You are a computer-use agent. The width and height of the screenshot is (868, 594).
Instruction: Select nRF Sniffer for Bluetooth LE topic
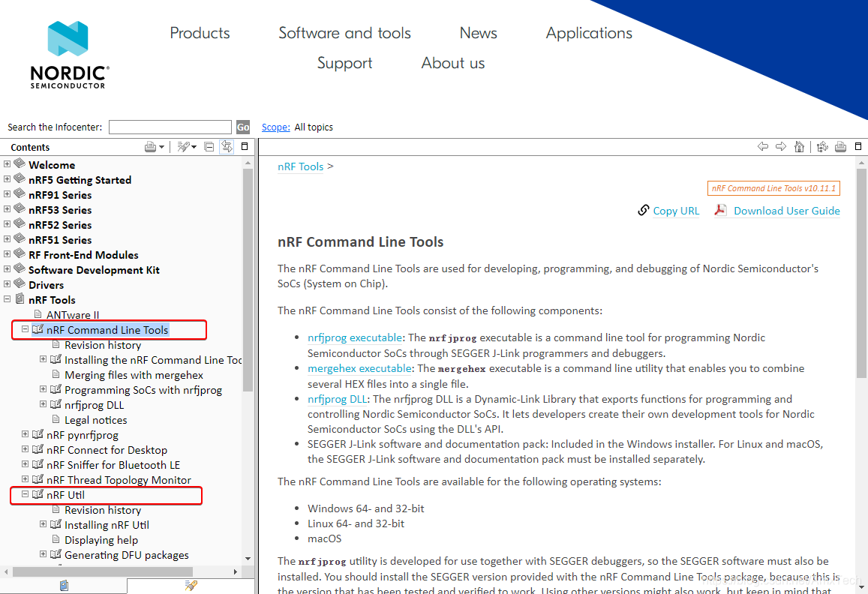click(x=113, y=465)
